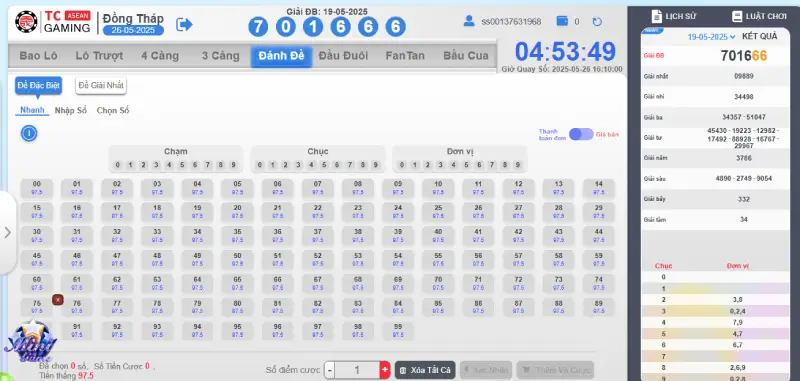Viewport: 800px width, 381px height.
Task: Open the FanTan tab
Action: point(405,56)
